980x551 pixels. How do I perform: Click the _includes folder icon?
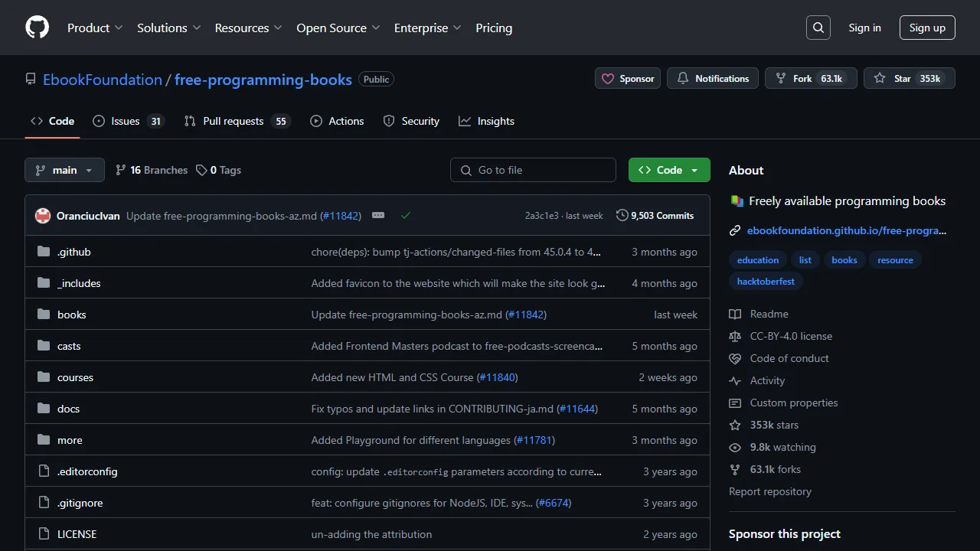tap(44, 283)
